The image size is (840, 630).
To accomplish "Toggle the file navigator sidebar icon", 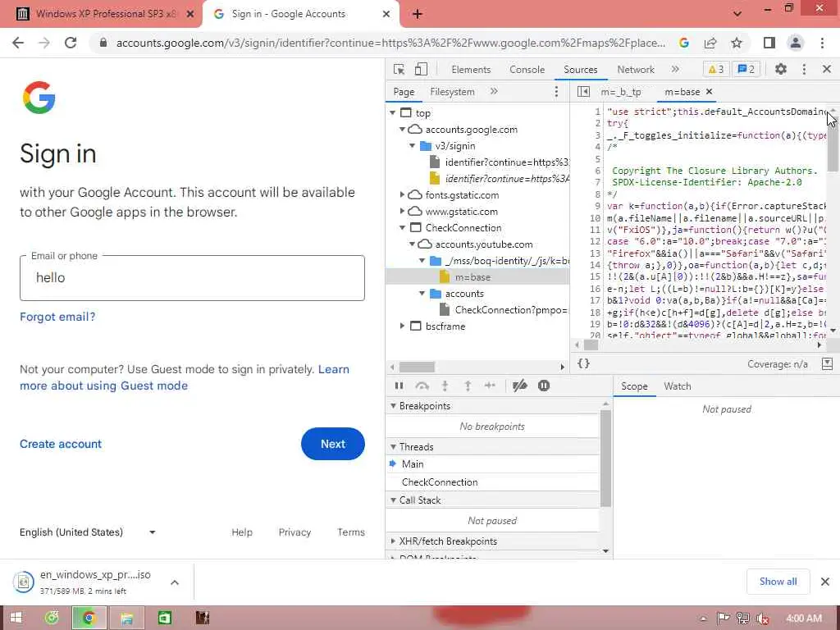I will pos(583,92).
